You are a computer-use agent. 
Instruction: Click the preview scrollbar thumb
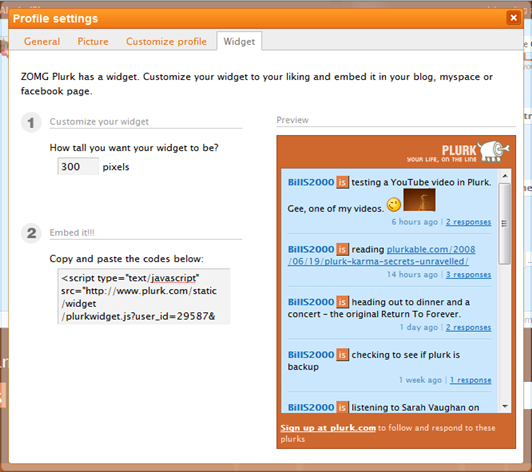click(x=505, y=223)
